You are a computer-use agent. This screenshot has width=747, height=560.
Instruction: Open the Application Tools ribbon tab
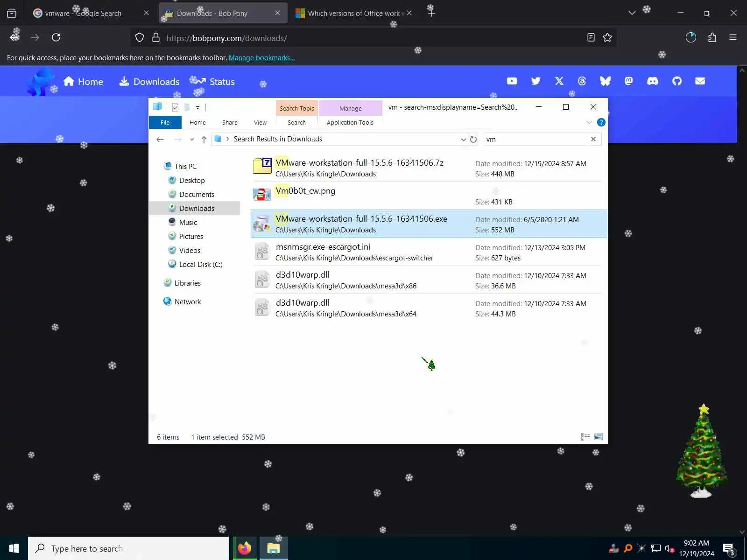350,122
